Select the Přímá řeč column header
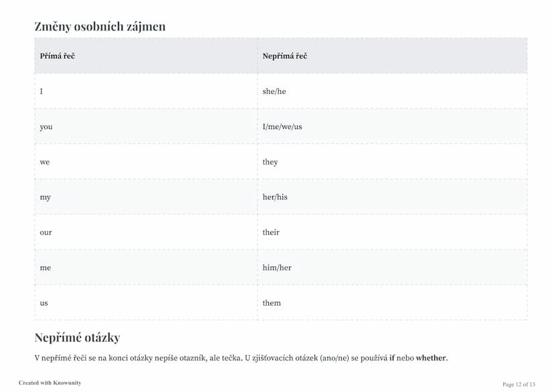 (146, 56)
